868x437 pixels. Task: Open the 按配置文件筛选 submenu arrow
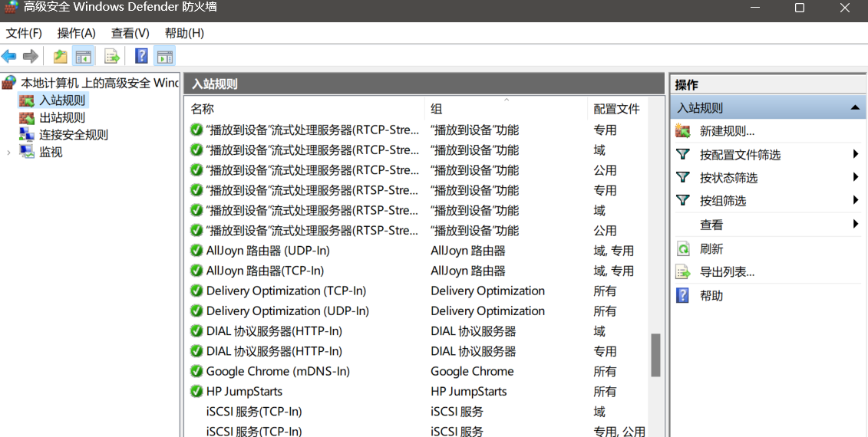coord(856,154)
